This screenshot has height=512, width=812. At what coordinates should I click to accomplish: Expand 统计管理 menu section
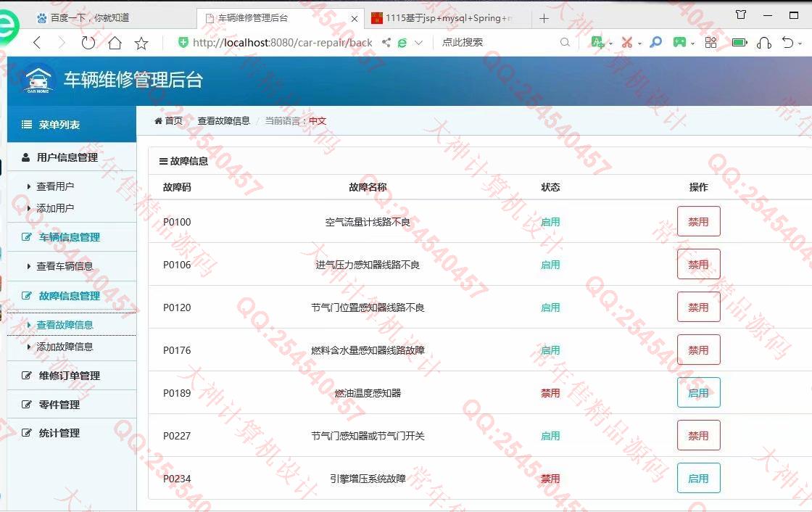72,433
